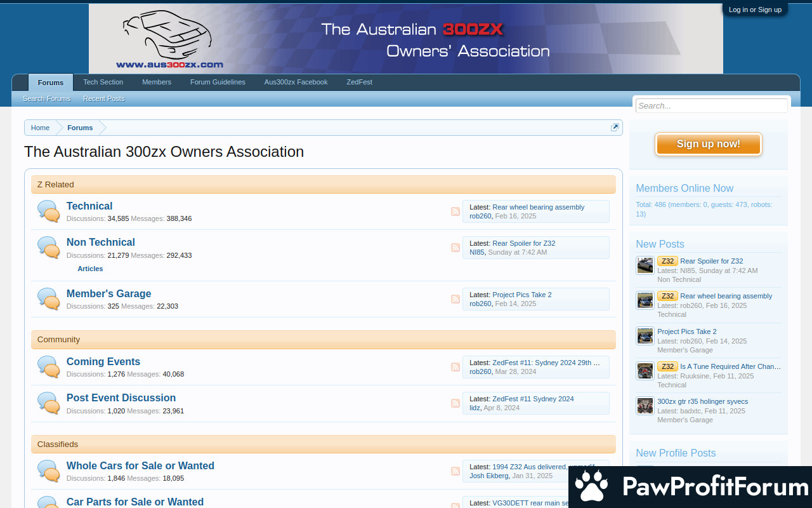Click RSS icon for Whole Cars for Sale

click(x=455, y=471)
